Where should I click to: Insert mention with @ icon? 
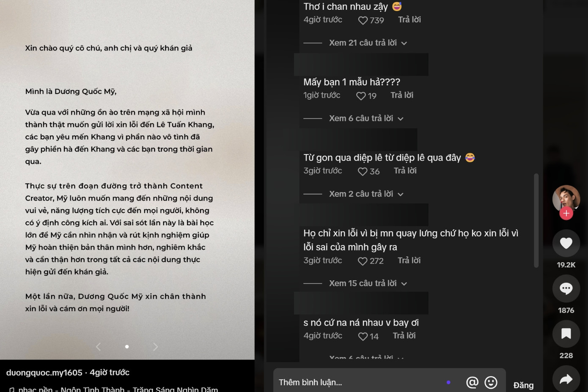coord(472,382)
